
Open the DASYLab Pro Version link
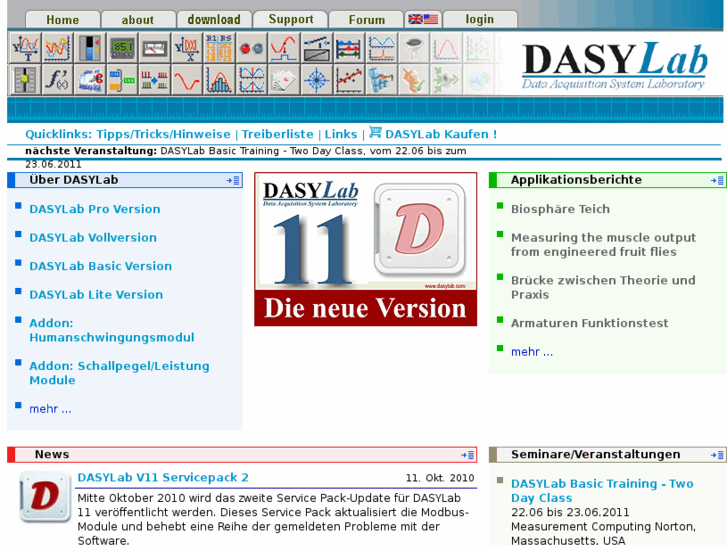tap(95, 209)
